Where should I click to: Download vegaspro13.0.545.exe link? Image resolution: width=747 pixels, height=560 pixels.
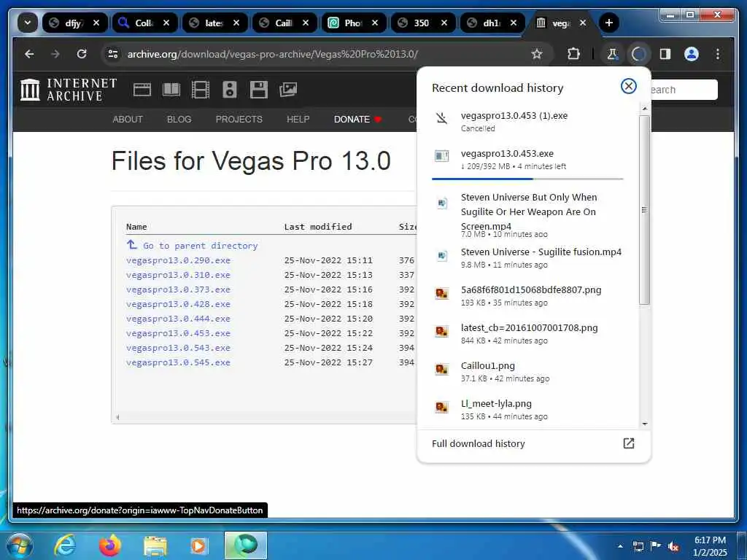[x=178, y=362]
